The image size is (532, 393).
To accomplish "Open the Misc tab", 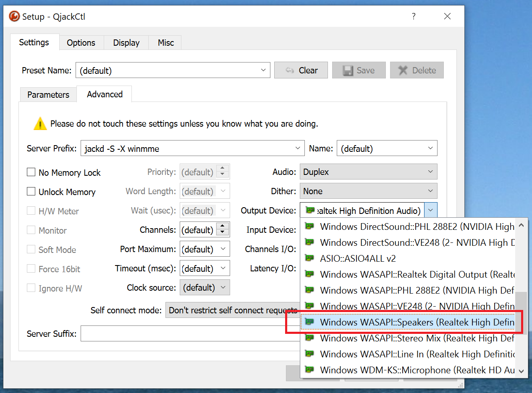I will 166,43.
